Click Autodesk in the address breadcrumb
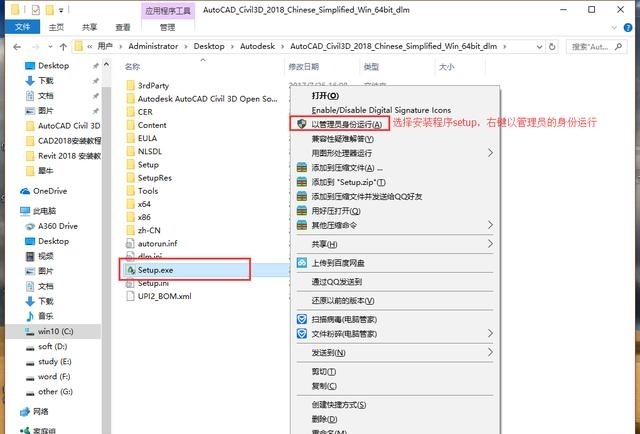 (257, 47)
